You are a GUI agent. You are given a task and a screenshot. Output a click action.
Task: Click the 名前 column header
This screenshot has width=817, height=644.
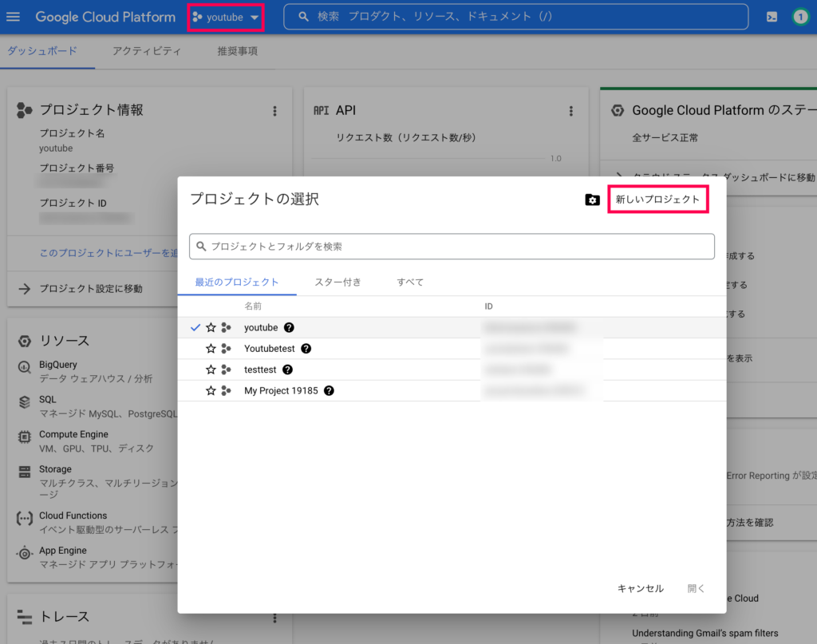point(253,306)
